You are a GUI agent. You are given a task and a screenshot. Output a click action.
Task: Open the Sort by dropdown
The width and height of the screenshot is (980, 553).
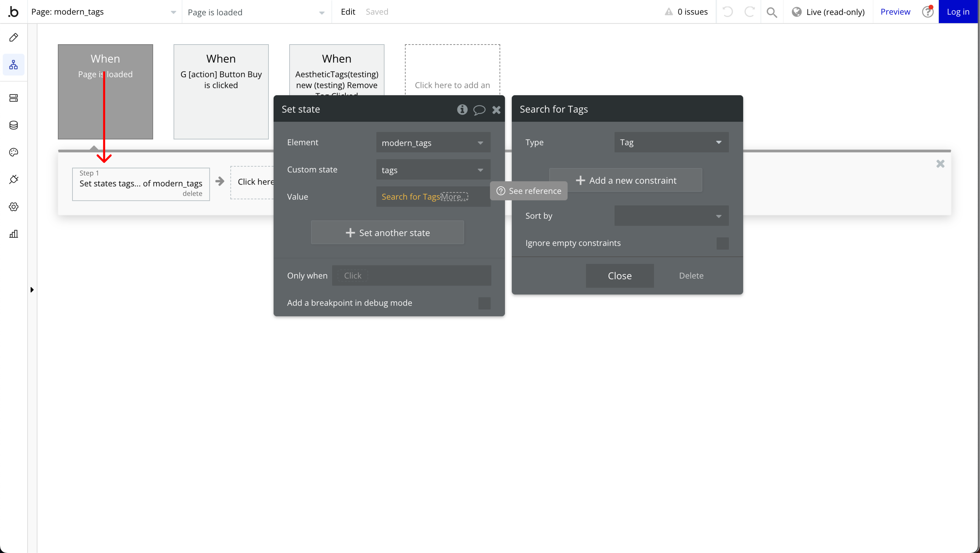[671, 216]
